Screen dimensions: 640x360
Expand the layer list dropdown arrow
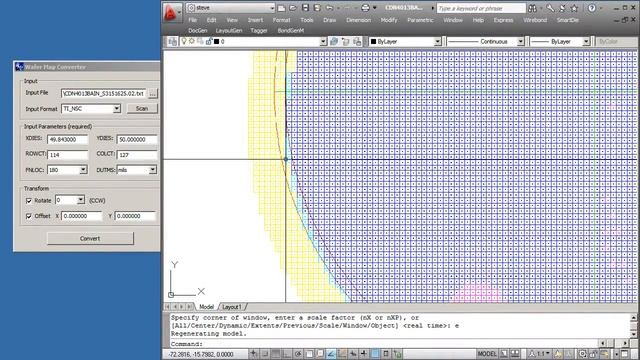(323, 42)
